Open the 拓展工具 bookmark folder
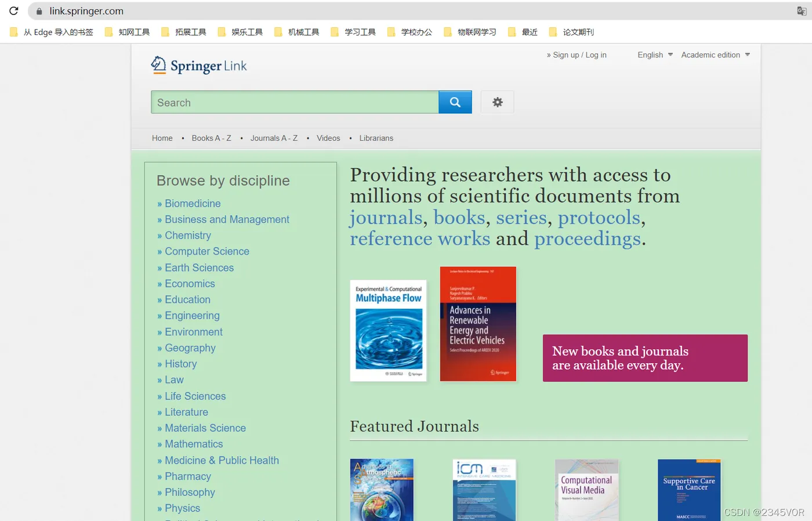The image size is (812, 521). (184, 32)
